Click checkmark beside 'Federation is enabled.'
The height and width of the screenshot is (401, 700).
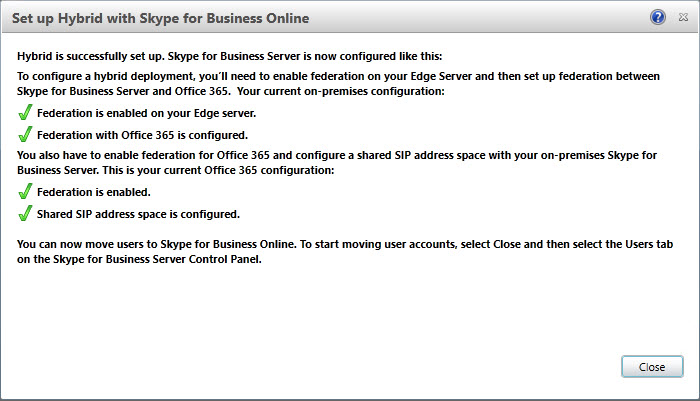point(25,192)
